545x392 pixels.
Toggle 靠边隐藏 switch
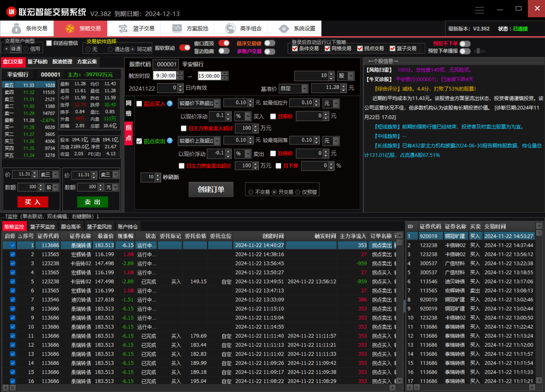tap(224, 51)
